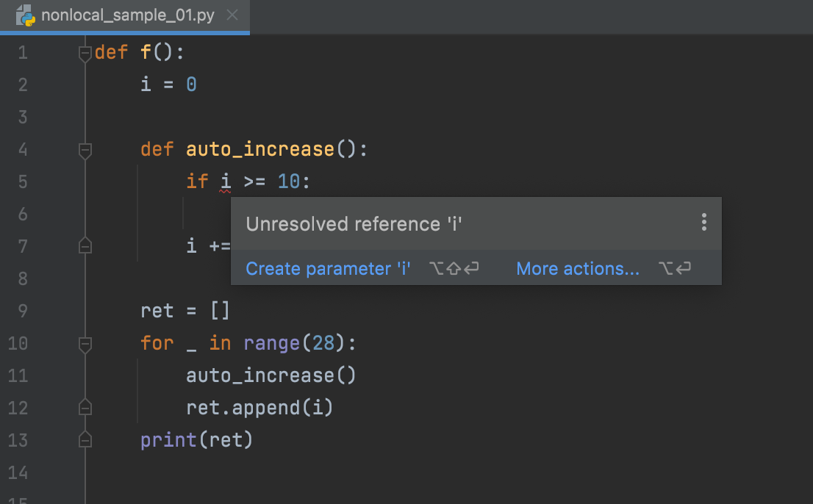Fold the for loop at line 10
Screen dimensions: 813x504
coord(85,344)
